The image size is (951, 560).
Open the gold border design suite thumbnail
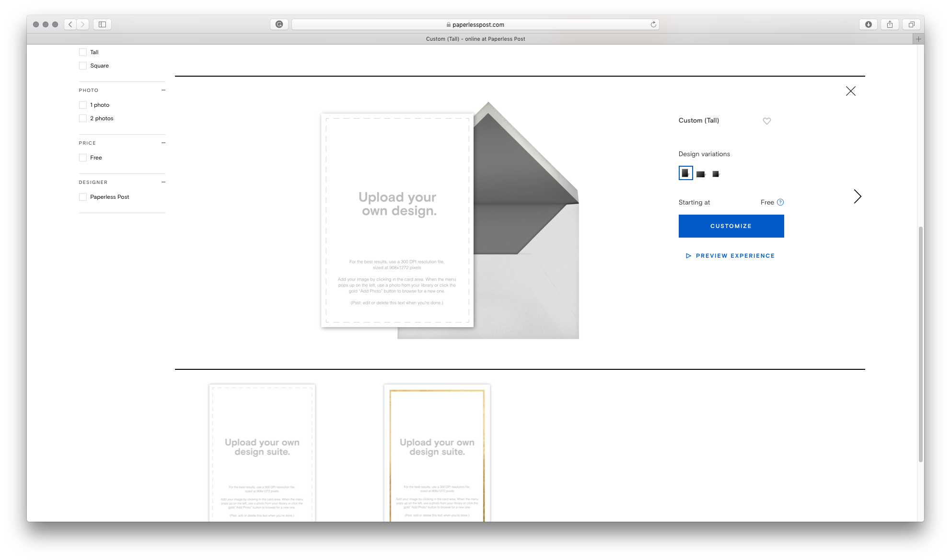point(437,453)
